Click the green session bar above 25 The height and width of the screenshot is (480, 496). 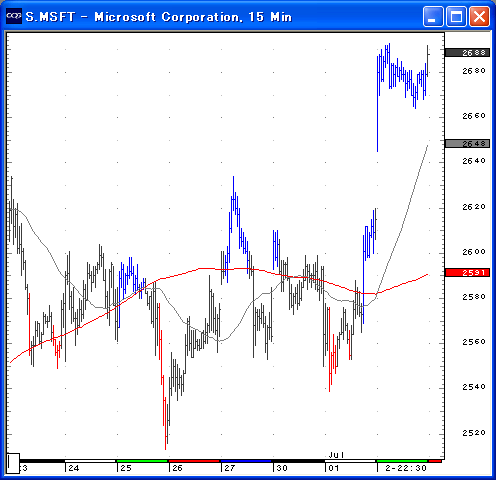(x=142, y=461)
